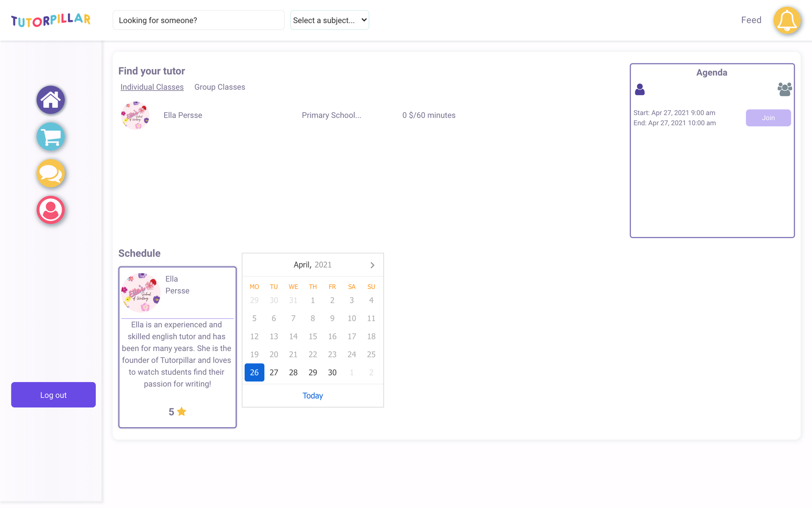The height and width of the screenshot is (508, 812).
Task: Open the Feed link
Action: click(751, 20)
